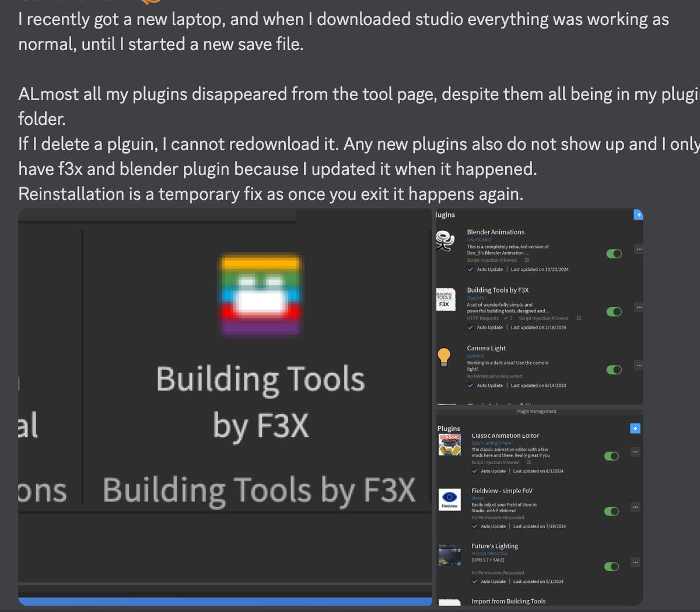Click the Import from Building Tools title
This screenshot has width=700, height=612.
click(509, 601)
